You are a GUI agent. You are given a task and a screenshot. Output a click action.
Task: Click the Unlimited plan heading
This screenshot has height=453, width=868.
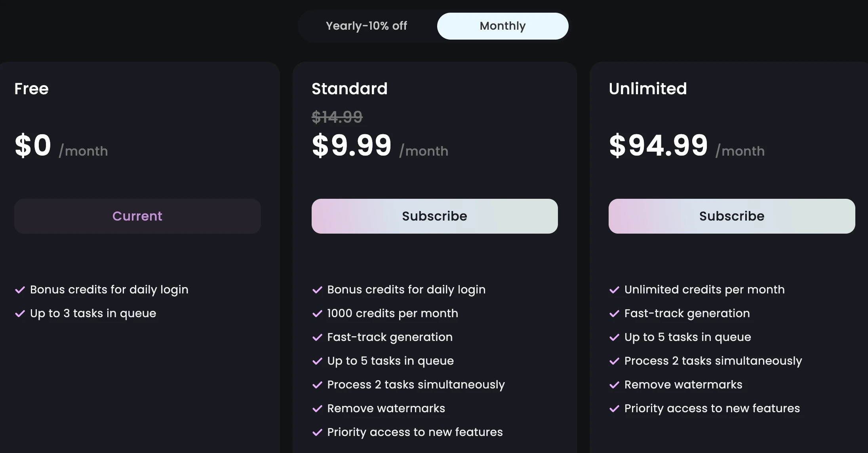click(x=647, y=89)
